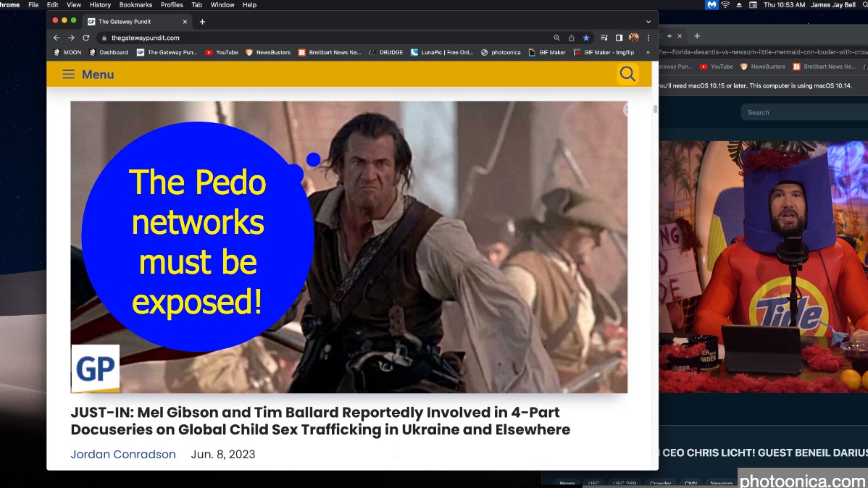Open the media control playlist icon
The image size is (868, 488).
[604, 38]
